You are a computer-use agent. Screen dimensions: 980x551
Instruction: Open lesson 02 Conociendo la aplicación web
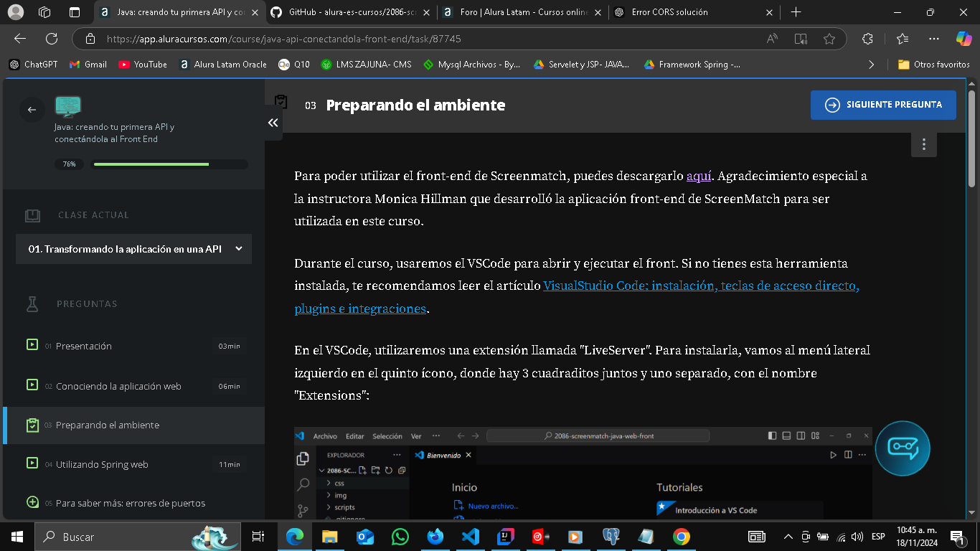pos(133,386)
